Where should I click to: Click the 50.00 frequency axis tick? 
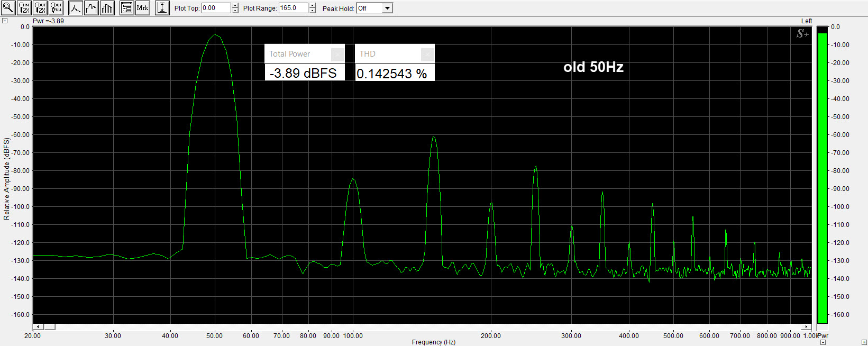(214, 335)
